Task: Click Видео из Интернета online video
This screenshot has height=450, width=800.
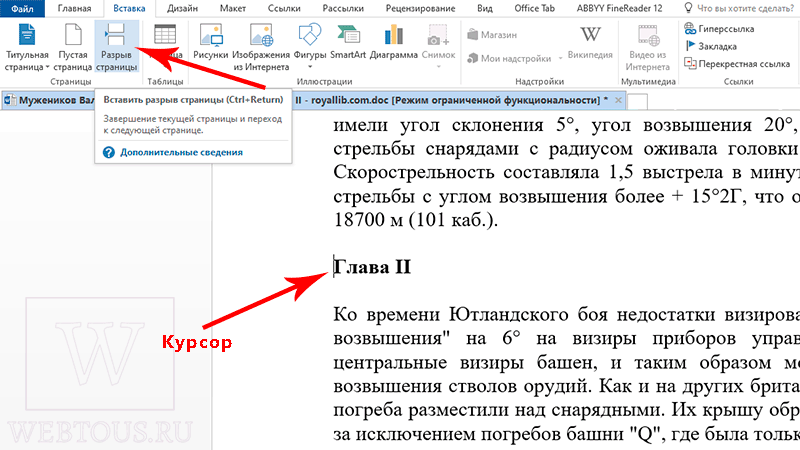Action: tap(647, 47)
